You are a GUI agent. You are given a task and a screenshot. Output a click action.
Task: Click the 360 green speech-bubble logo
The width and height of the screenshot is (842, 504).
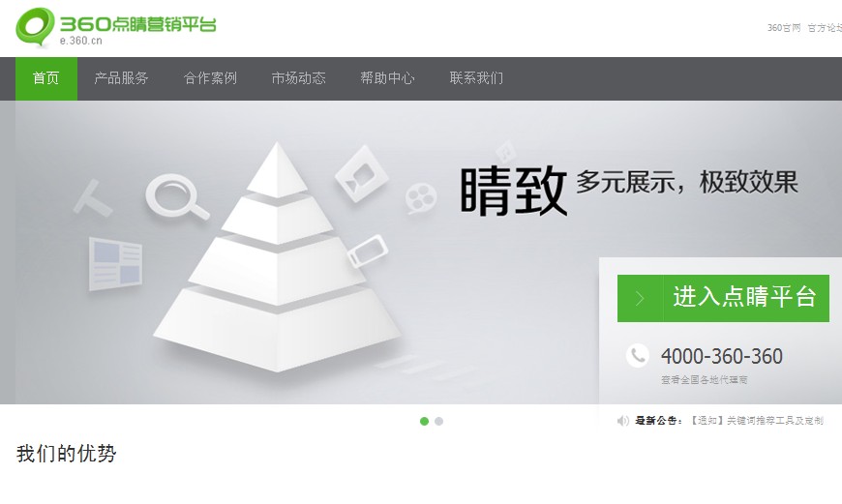point(35,27)
